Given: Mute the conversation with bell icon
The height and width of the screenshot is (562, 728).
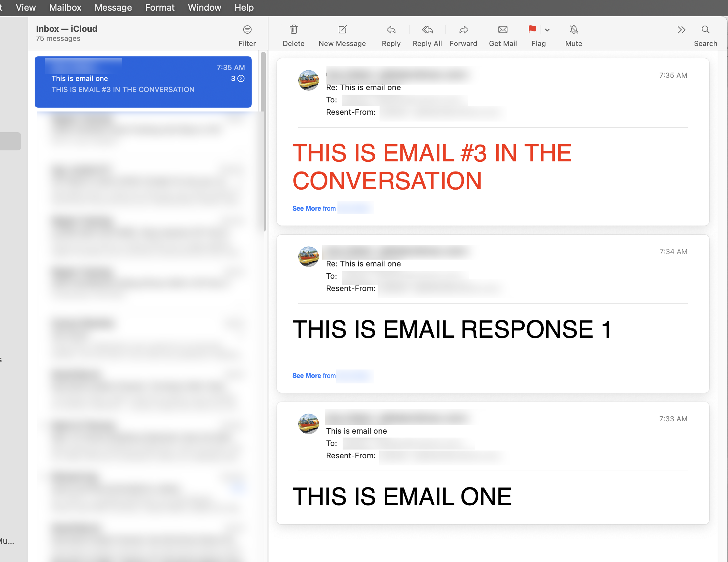Looking at the screenshot, I should click(573, 30).
